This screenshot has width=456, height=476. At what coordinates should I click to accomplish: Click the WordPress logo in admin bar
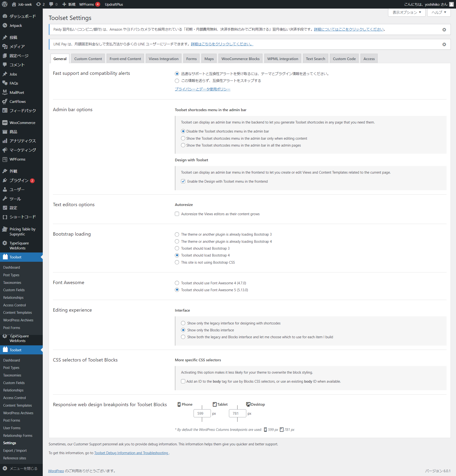(5, 4)
